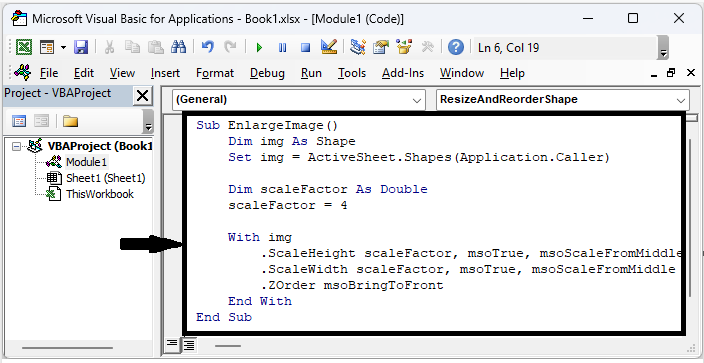Open the Help menu
The height and width of the screenshot is (363, 704).
512,73
